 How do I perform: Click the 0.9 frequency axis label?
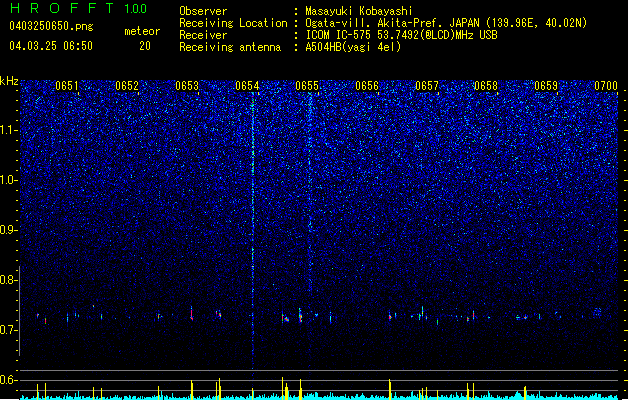point(8,230)
